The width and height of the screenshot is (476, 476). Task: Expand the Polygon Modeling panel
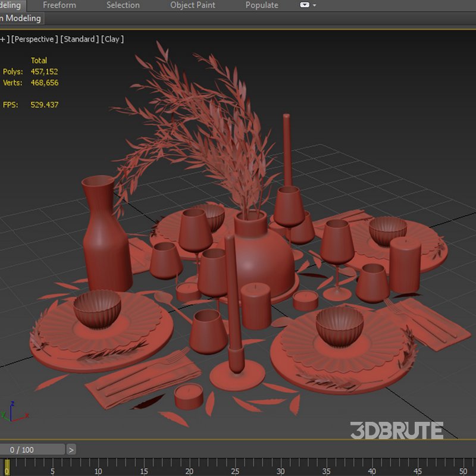pos(20,18)
